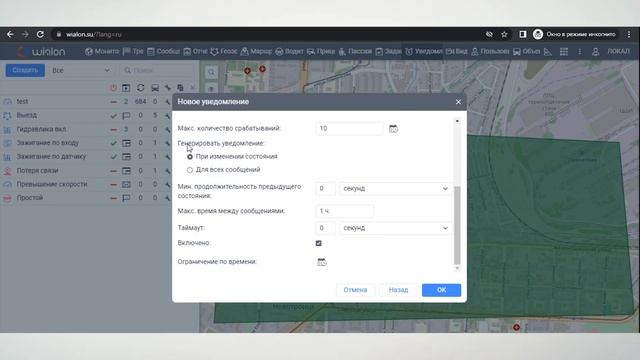Click the notifications search field
The height and width of the screenshot is (360, 640).
[158, 70]
